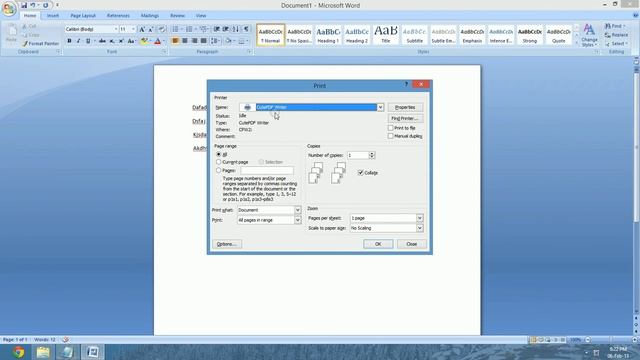The width and height of the screenshot is (640, 360).
Task: Open the Pages per sheet dropdown
Action: coord(420,218)
